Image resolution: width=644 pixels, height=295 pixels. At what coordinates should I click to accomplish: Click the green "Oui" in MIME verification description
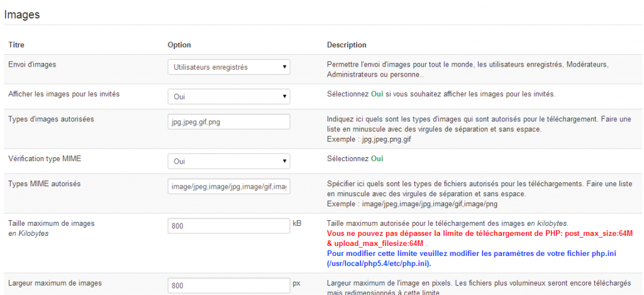(377, 159)
